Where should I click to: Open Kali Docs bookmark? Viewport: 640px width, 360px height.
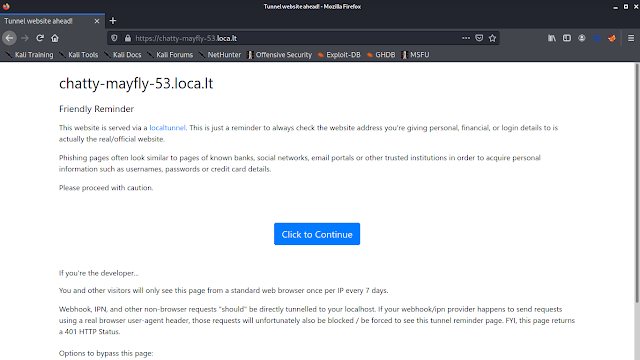tap(122, 55)
